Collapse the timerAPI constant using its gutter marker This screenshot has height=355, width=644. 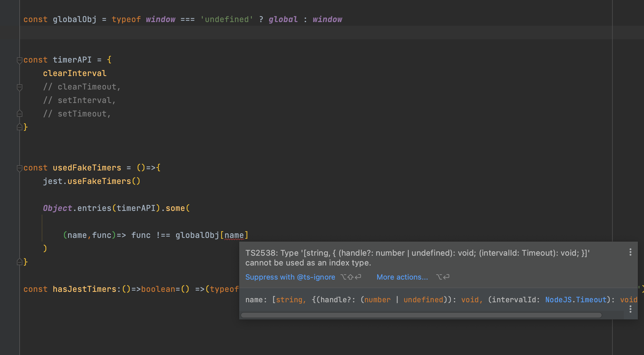[x=19, y=60]
